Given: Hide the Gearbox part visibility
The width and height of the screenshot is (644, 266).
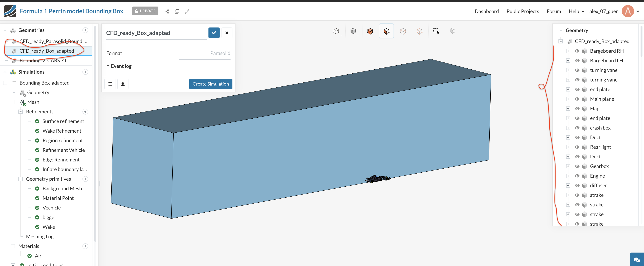Looking at the screenshot, I should 577,166.
